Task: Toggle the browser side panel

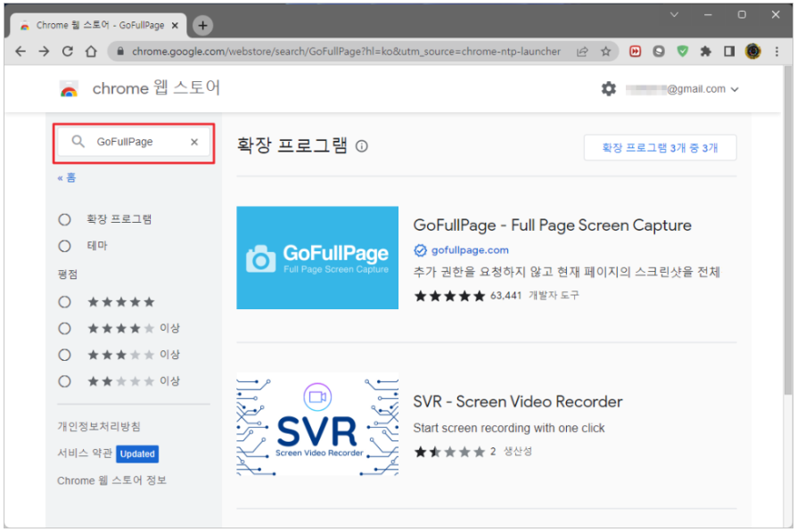Action: click(x=729, y=52)
